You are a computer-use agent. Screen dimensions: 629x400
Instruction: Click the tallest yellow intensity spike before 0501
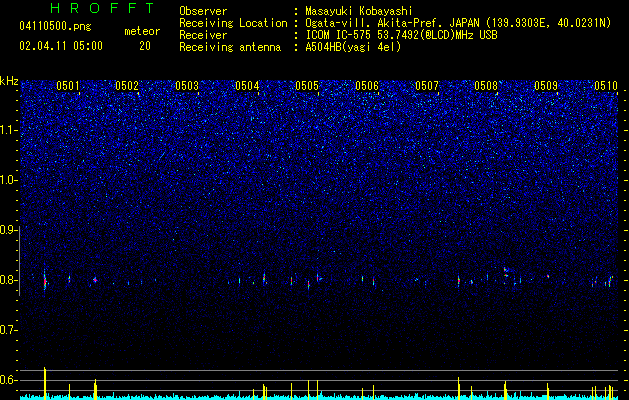(x=45, y=383)
